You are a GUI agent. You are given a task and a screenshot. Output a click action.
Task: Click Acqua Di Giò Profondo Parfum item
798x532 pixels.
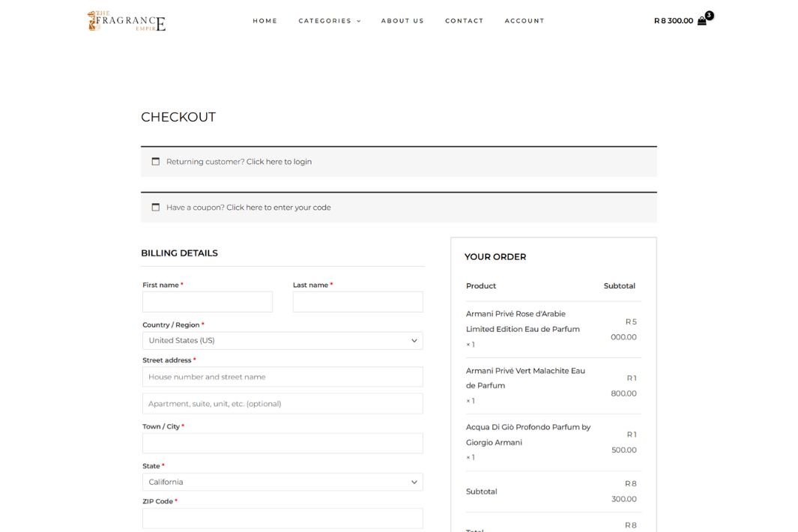pos(528,435)
